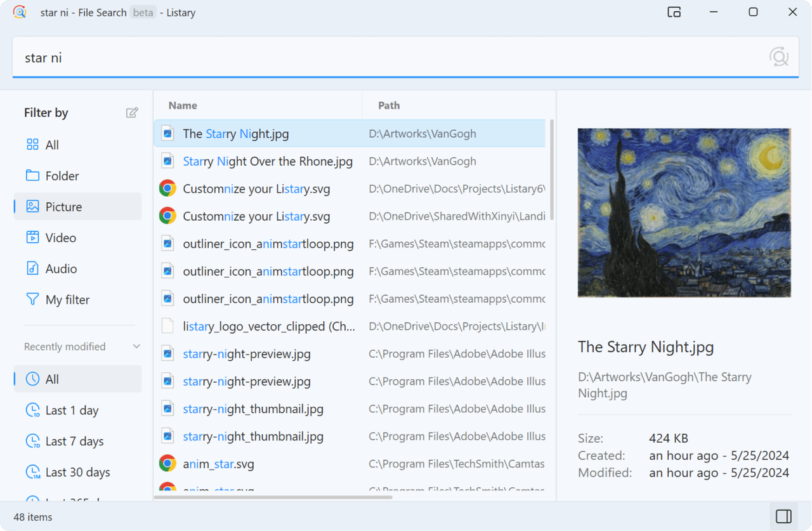
Task: Click the listary_logo_vector_clipped file row
Action: (x=350, y=326)
